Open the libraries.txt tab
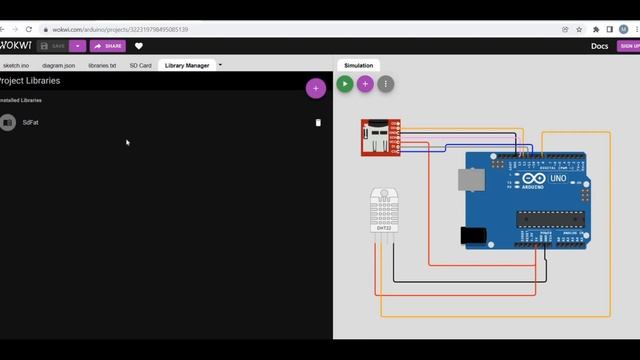The image size is (640, 360). coord(102,65)
